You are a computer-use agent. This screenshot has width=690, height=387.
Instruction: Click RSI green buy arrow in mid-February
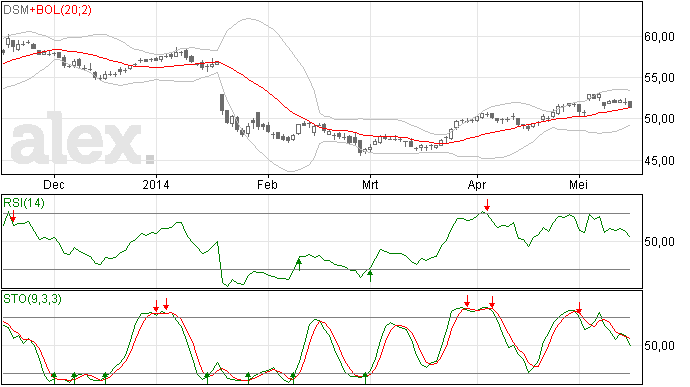click(299, 265)
